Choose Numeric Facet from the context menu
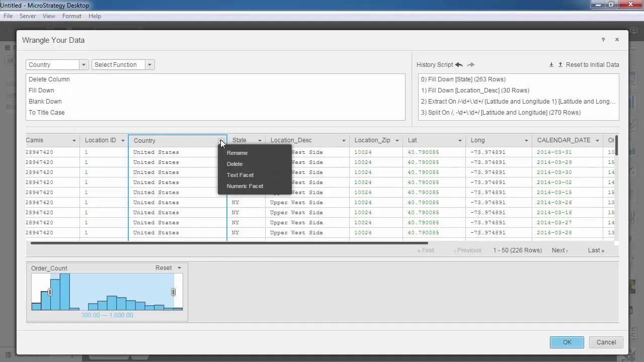Image resolution: width=644 pixels, height=362 pixels. (245, 186)
